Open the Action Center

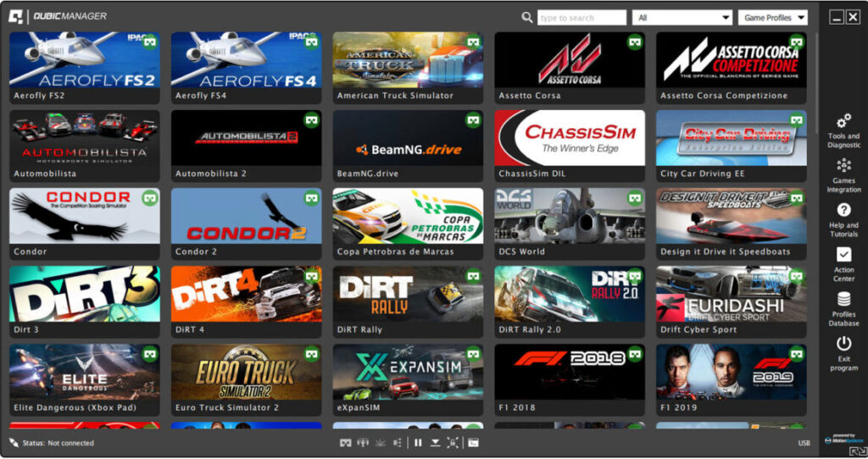(x=843, y=264)
